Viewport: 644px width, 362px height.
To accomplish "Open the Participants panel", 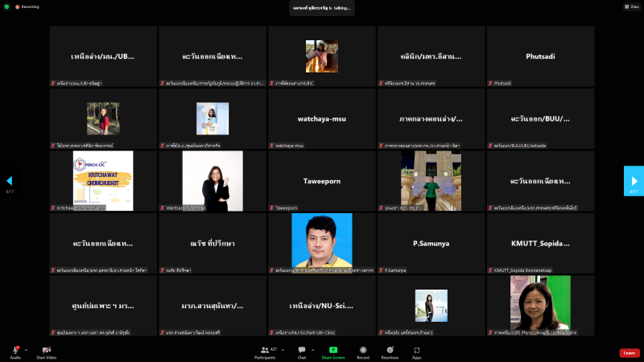I will tap(264, 351).
